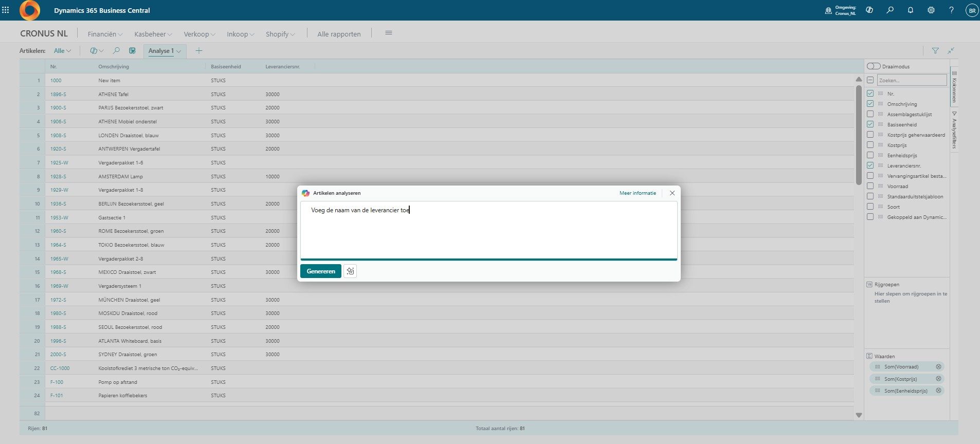This screenshot has height=444, width=980.
Task: Click the Copilot icon in top bar
Action: pos(869,10)
